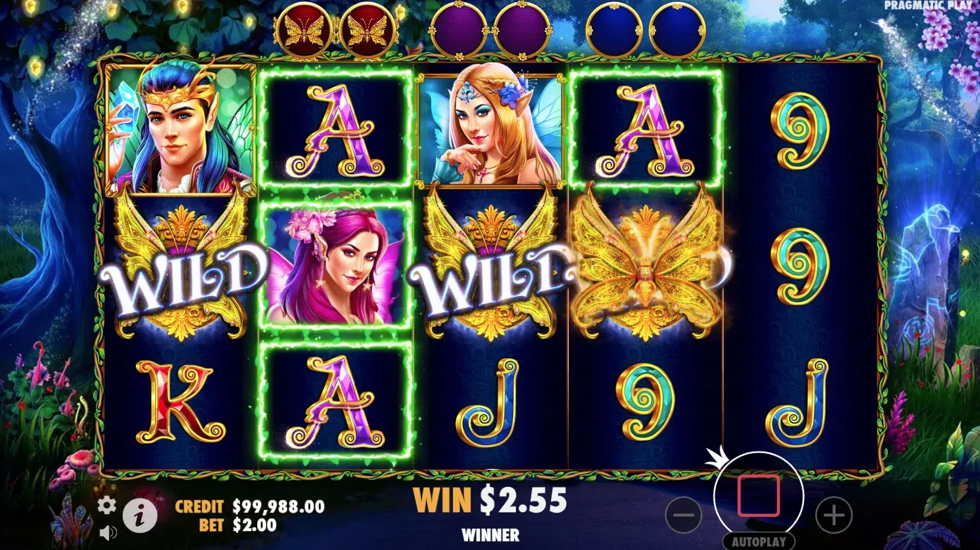Click the red K symbol
Viewport: 980px width, 550px height.
181,401
